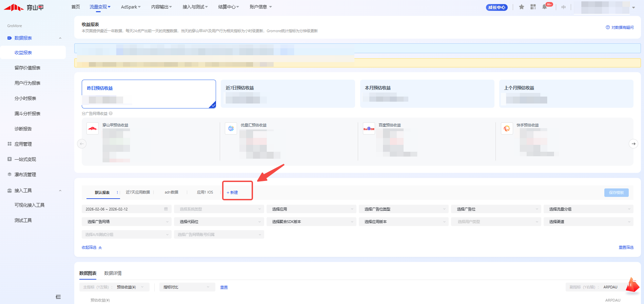Click the help icon beside 分广告网络收益
Viewport: 644px width, 304px height.
111,114
